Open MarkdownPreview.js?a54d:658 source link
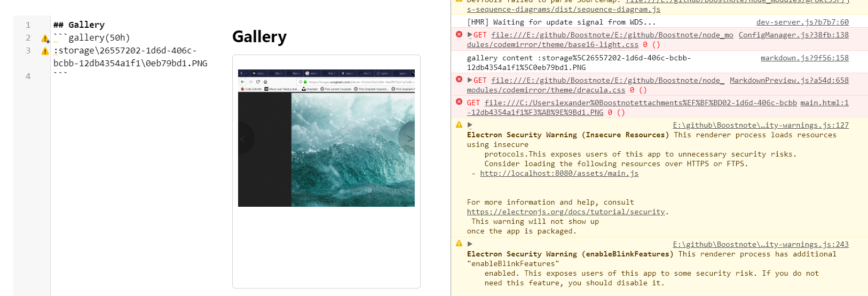 pyautogui.click(x=789, y=80)
